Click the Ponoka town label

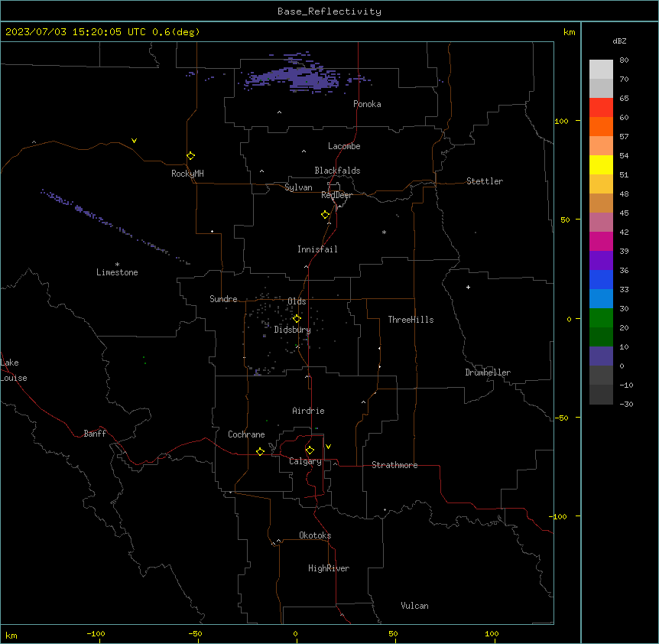(x=367, y=104)
